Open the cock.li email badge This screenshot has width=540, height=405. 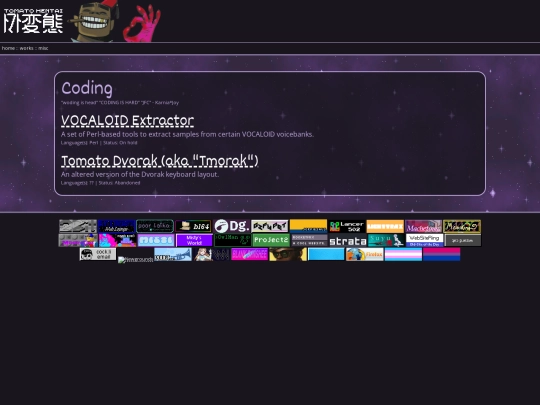pos(98,254)
